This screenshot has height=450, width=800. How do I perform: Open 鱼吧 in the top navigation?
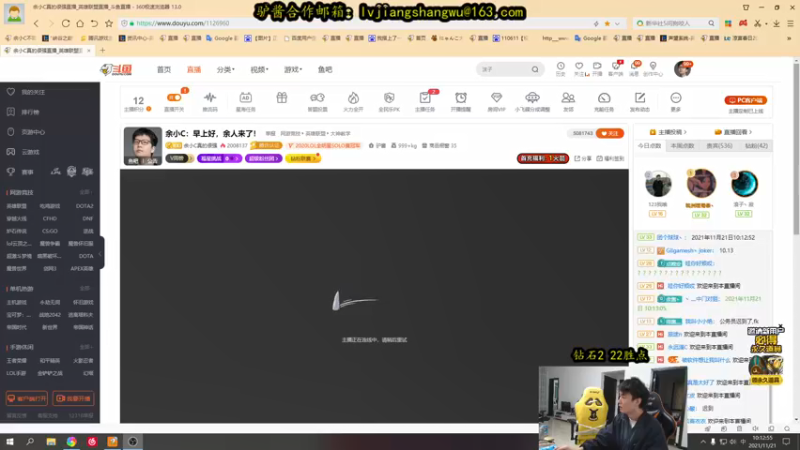325,69
